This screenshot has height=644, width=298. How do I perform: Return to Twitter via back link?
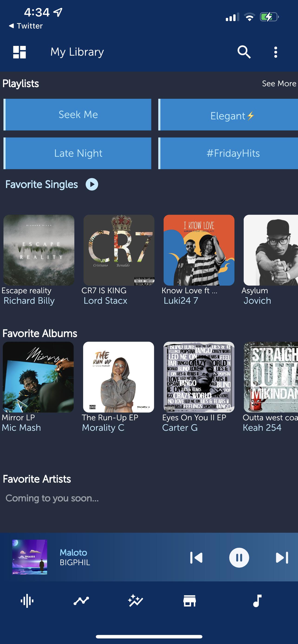tap(26, 26)
